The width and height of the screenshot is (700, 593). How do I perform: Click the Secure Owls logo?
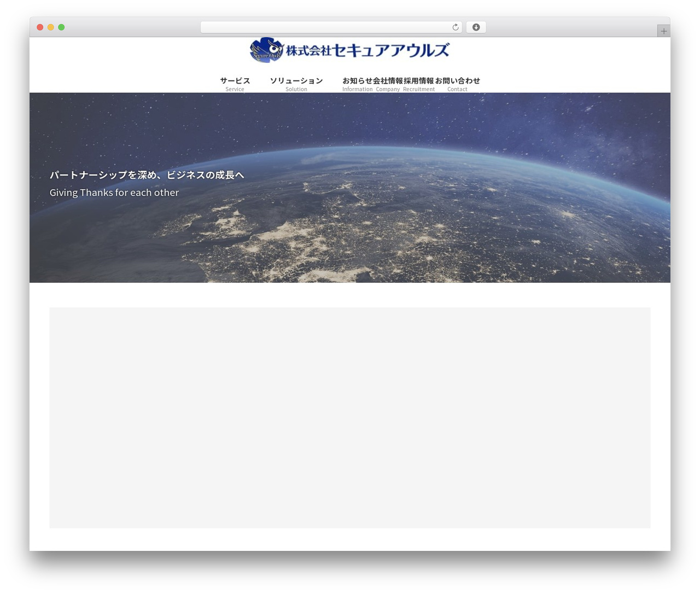[349, 50]
